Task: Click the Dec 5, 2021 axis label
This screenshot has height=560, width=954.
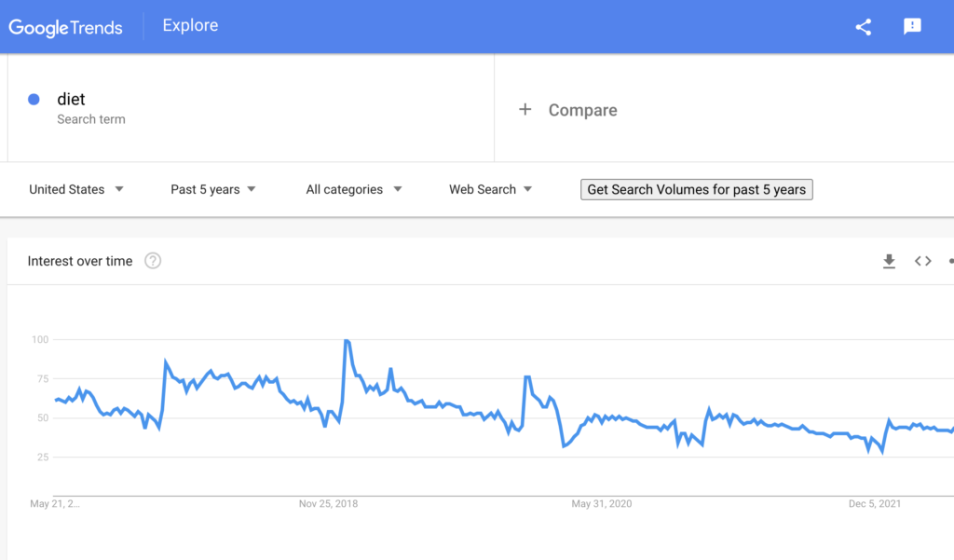Action: 875,504
